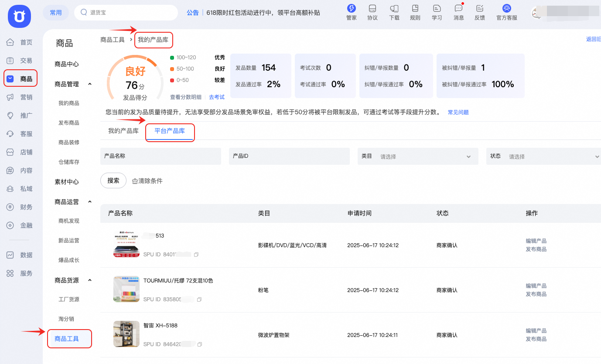Click 商品工具 in the breadcrumb
The height and width of the screenshot is (364, 601).
click(113, 40)
